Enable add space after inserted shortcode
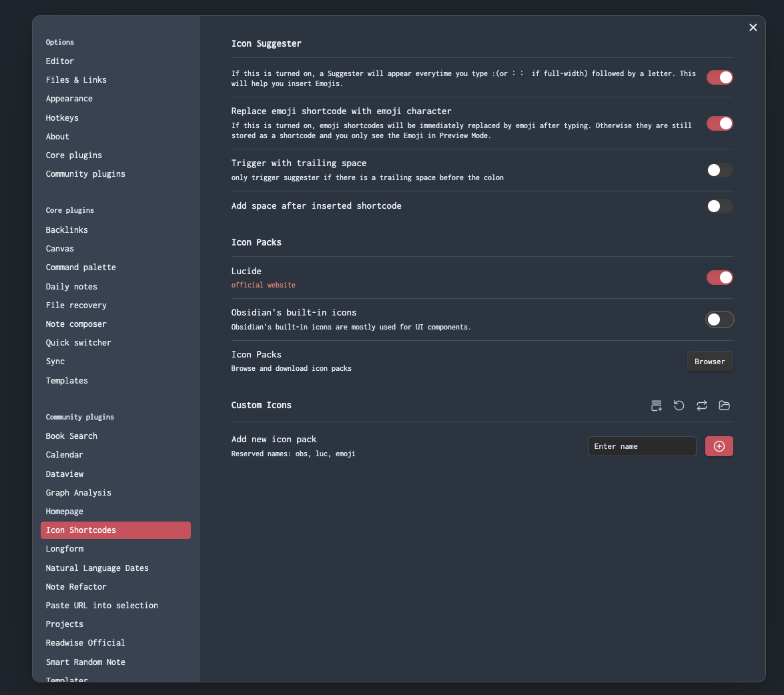The image size is (784, 695). click(x=719, y=206)
